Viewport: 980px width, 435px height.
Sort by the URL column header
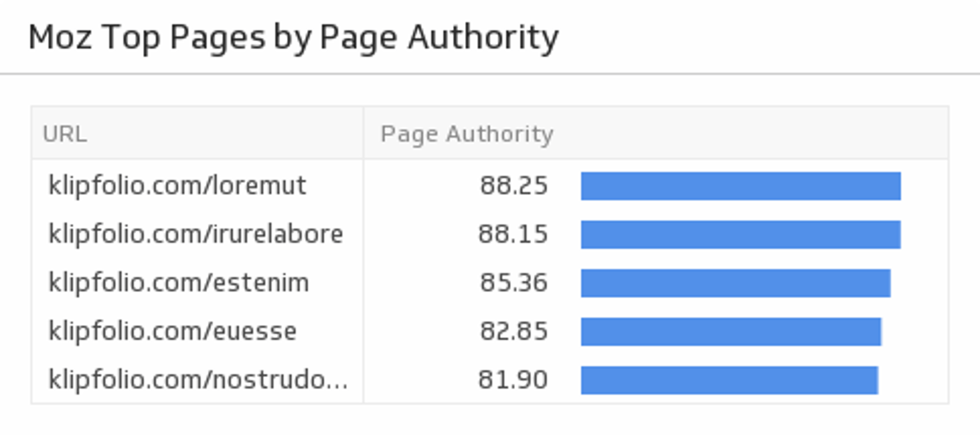pos(65,134)
